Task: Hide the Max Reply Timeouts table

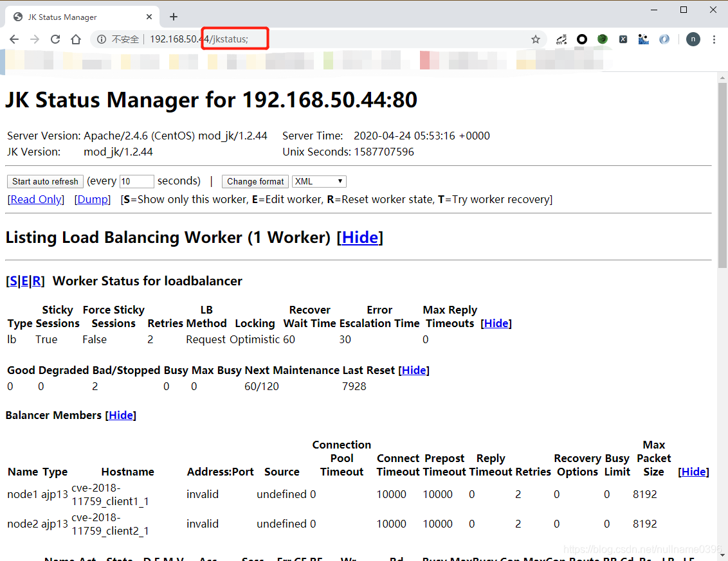Action: point(496,323)
